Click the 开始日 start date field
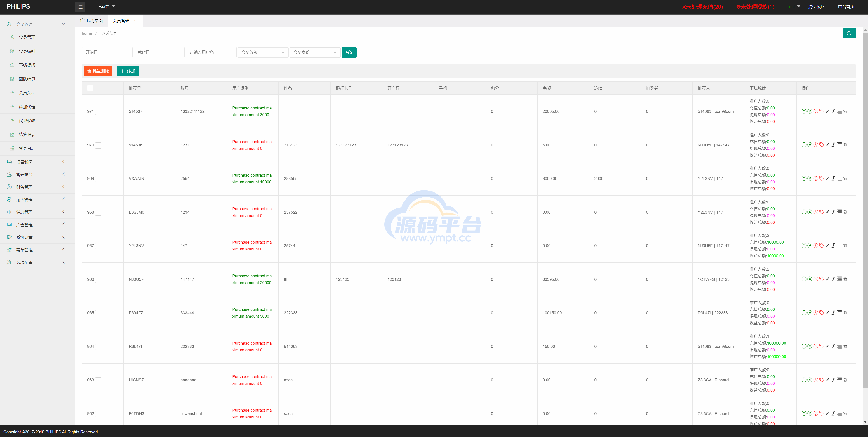The width and height of the screenshot is (868, 437). pos(107,52)
